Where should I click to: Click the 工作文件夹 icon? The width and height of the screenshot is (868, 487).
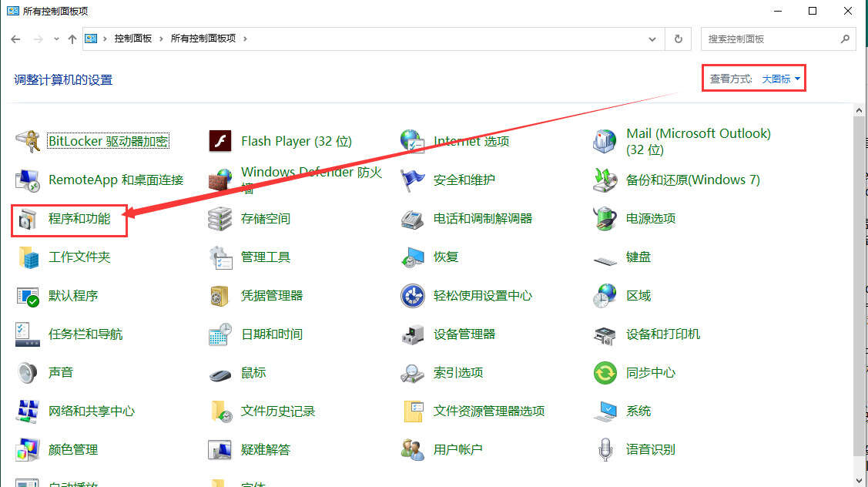click(28, 257)
